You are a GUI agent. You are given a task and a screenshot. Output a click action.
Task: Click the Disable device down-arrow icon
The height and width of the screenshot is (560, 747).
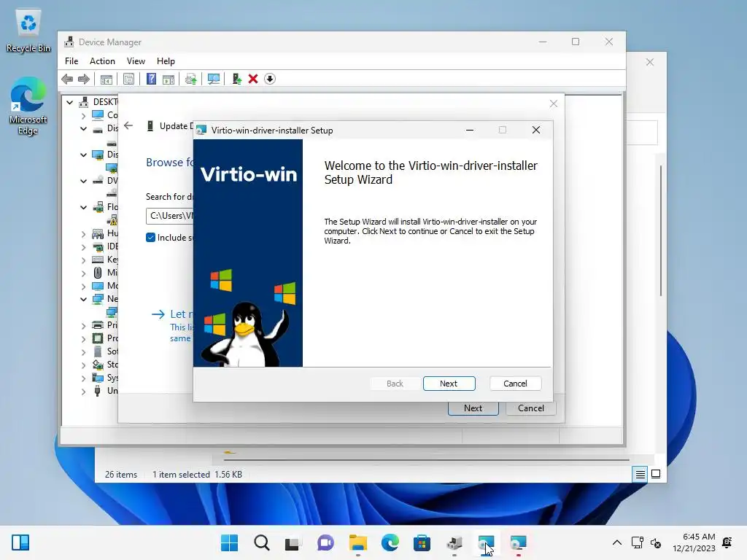[270, 79]
